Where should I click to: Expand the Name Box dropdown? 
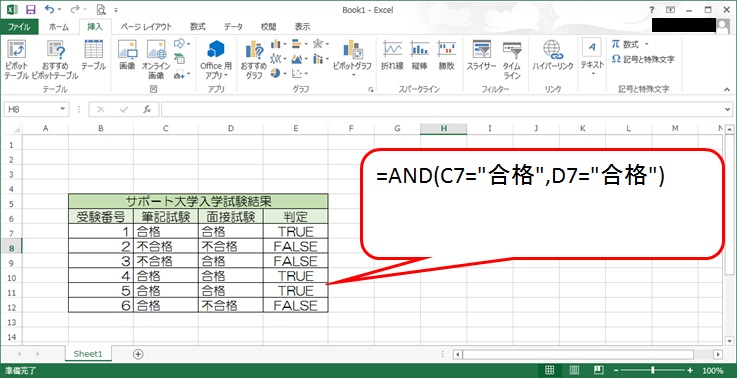click(63, 109)
